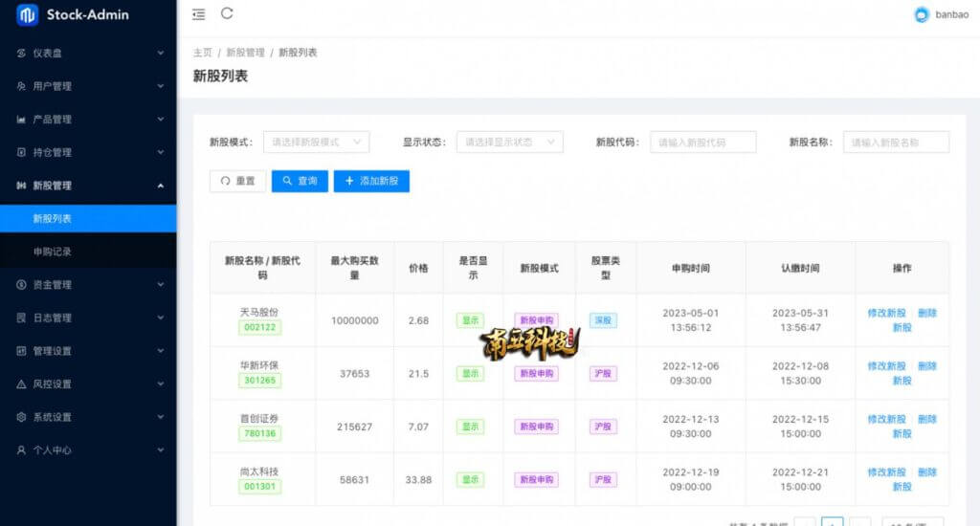980x526 pixels.
Task: Click the price cell 33.88
Action: (x=418, y=480)
